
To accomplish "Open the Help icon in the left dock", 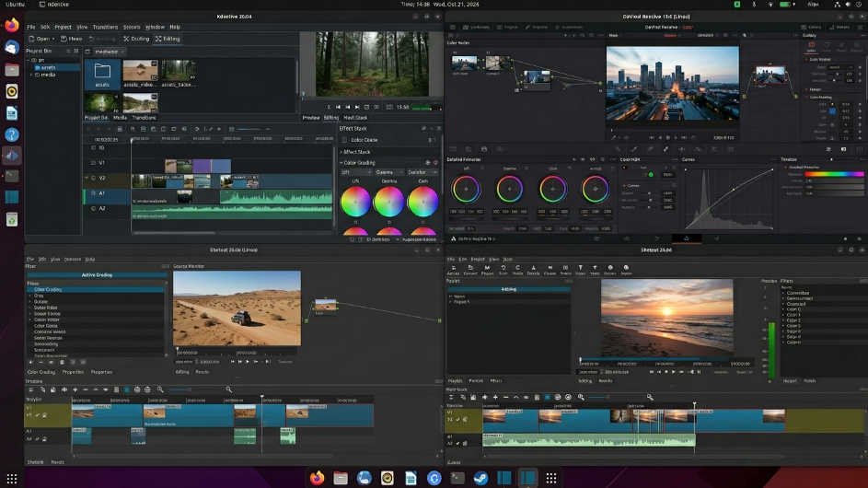I will pyautogui.click(x=12, y=134).
